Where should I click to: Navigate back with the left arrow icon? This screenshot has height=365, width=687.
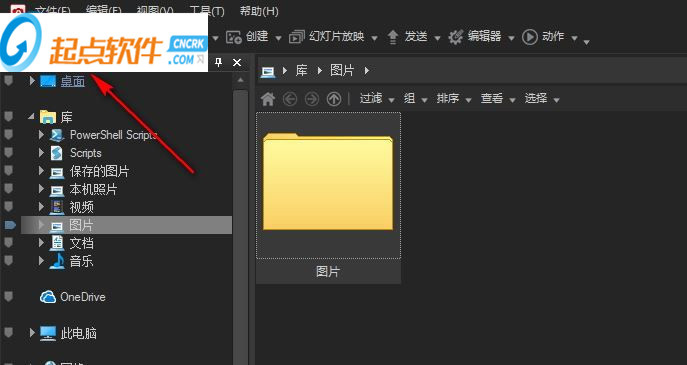tap(290, 99)
